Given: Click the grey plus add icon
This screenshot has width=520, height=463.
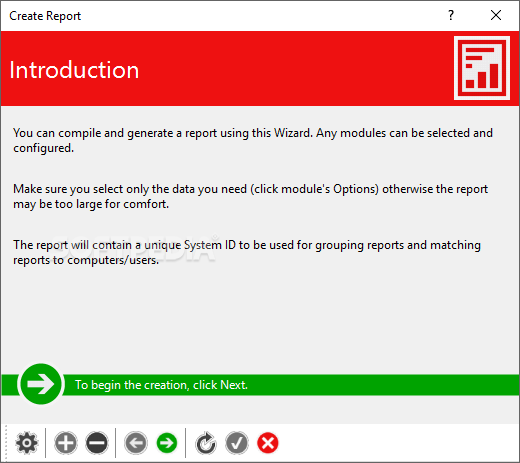Looking at the screenshot, I should click(66, 443).
